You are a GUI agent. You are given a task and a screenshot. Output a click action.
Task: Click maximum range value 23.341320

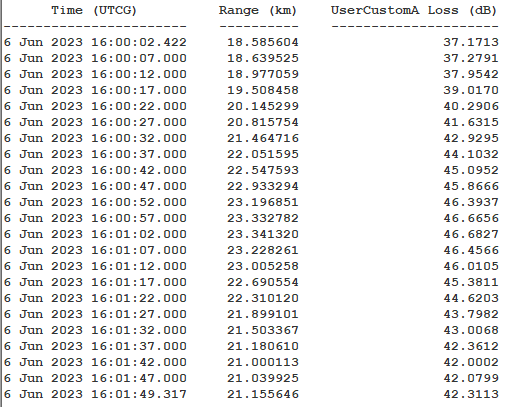pyautogui.click(x=263, y=234)
